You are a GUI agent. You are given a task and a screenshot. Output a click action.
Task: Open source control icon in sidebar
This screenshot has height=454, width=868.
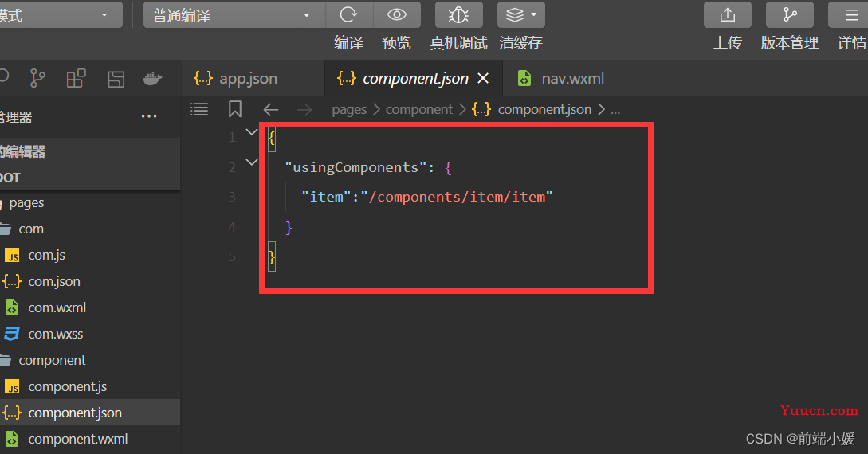click(x=37, y=79)
